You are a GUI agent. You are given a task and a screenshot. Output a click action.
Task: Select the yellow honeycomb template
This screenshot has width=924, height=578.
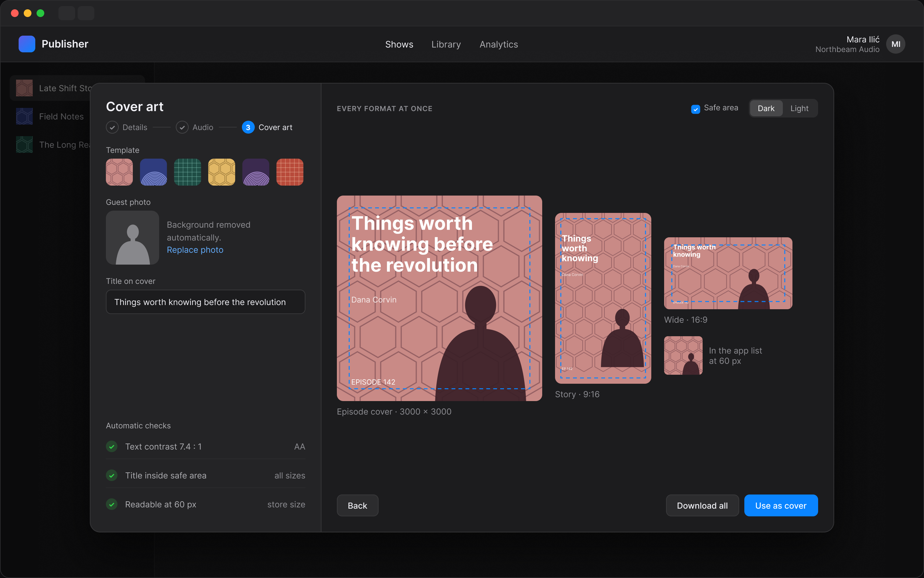tap(221, 172)
